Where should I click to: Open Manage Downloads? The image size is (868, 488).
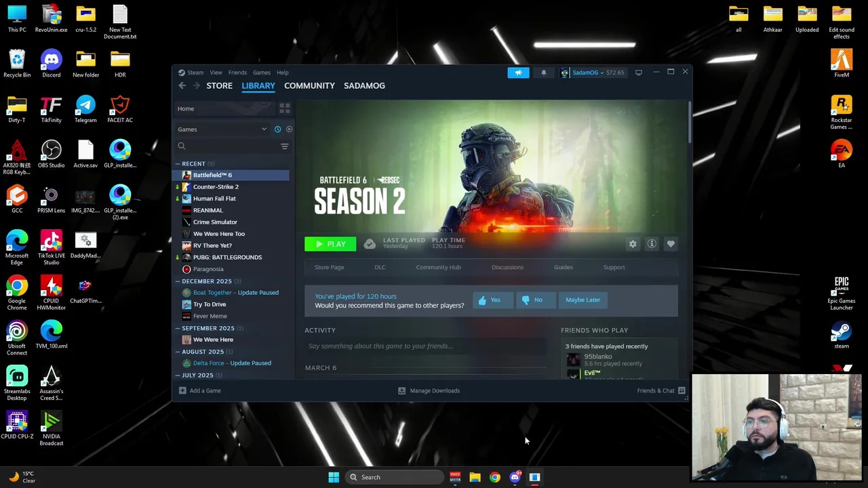[x=429, y=390]
